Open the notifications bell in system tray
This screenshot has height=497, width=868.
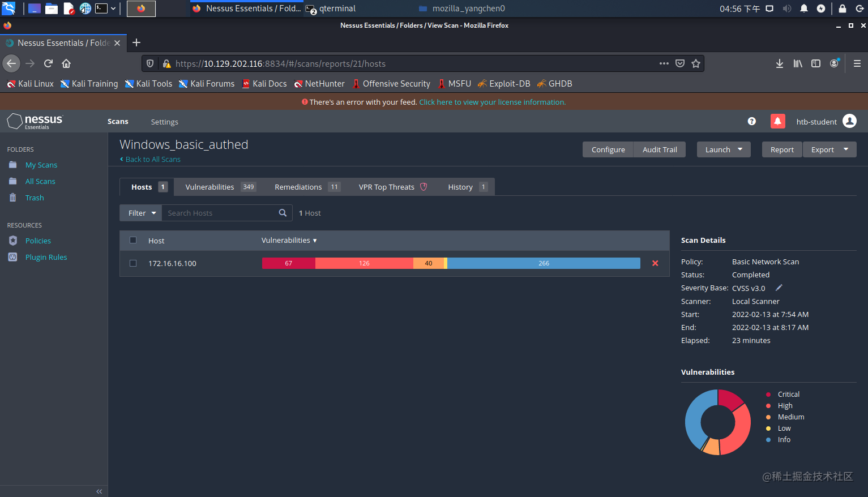pos(804,8)
